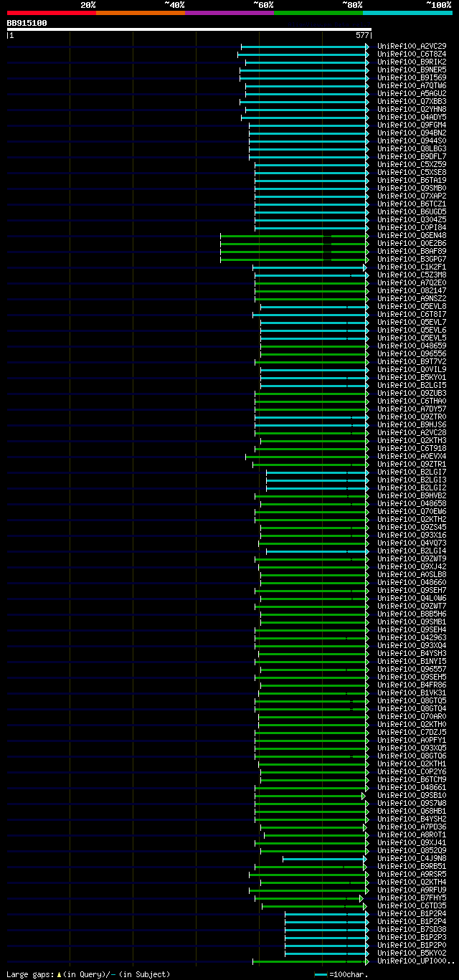
Task: Open hit UniRef100_C0P2Y6
Action: tap(412, 771)
